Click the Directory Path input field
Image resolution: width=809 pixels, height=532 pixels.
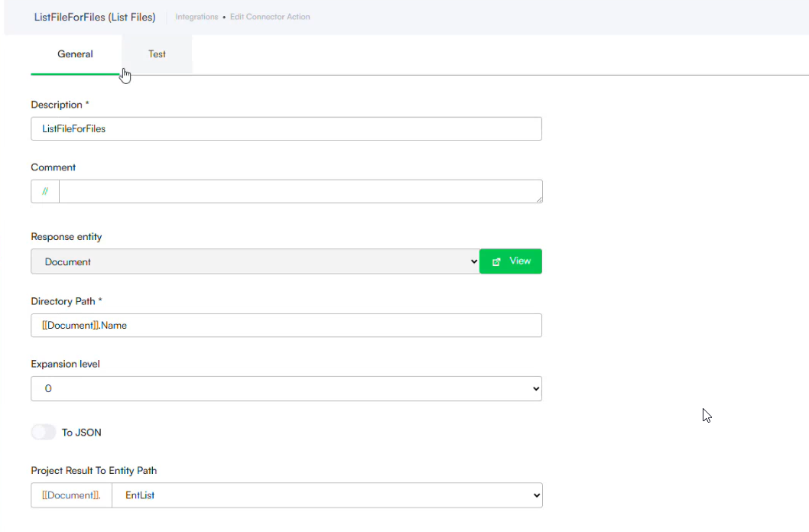[x=286, y=326]
